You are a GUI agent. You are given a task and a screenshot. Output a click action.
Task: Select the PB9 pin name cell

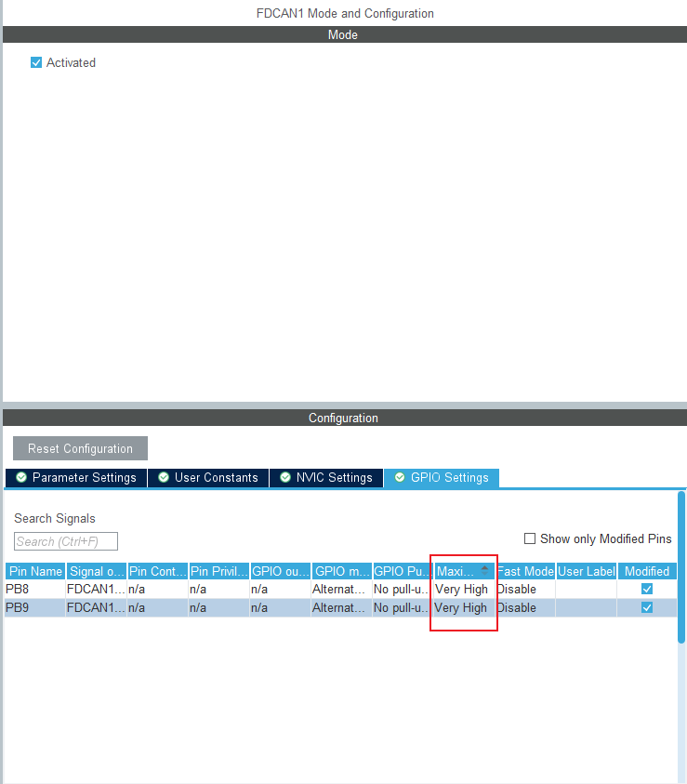35,607
